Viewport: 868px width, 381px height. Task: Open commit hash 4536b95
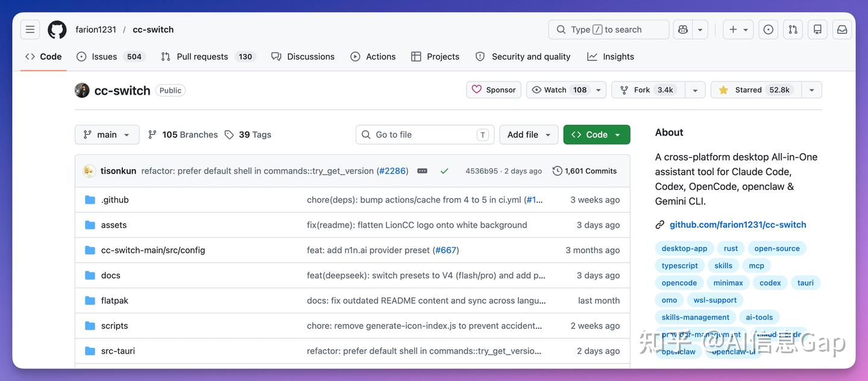pyautogui.click(x=482, y=171)
